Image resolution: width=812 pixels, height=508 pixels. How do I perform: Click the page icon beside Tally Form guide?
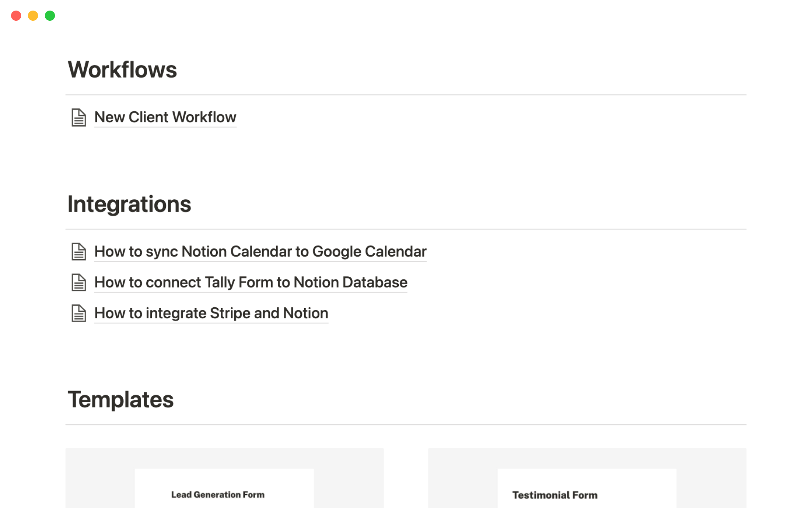pyautogui.click(x=79, y=283)
